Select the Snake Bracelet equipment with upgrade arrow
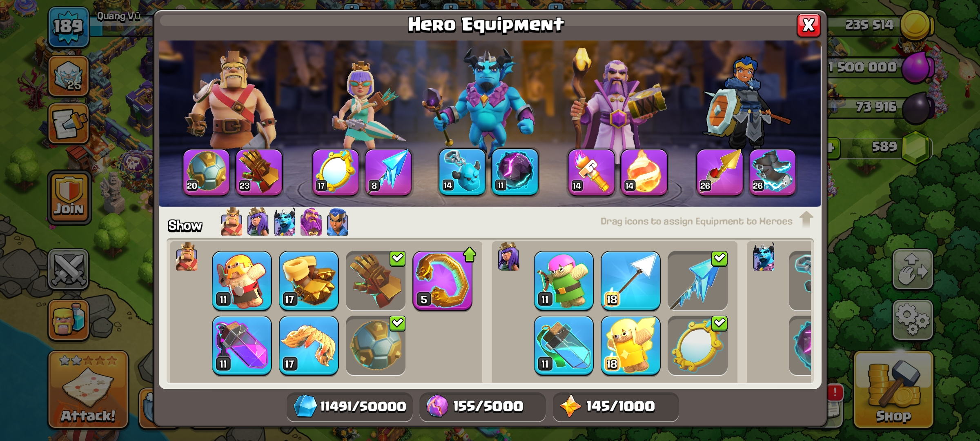This screenshot has width=980, height=441. (443, 281)
